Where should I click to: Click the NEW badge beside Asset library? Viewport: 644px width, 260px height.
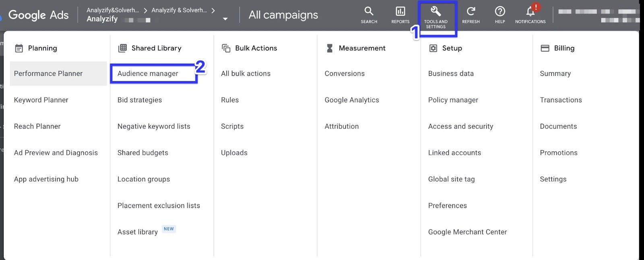coord(169,229)
